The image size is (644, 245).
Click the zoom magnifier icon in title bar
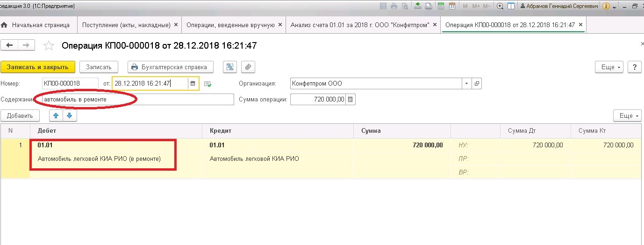[x=500, y=6]
